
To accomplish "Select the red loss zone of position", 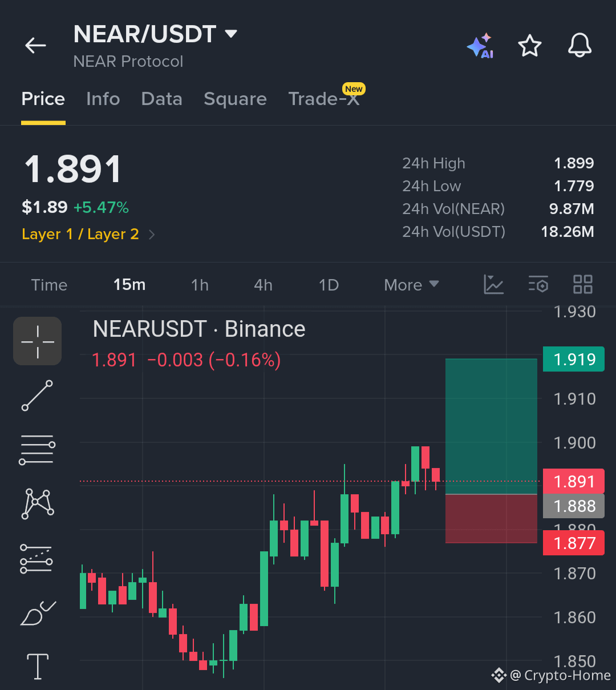I will click(x=491, y=518).
